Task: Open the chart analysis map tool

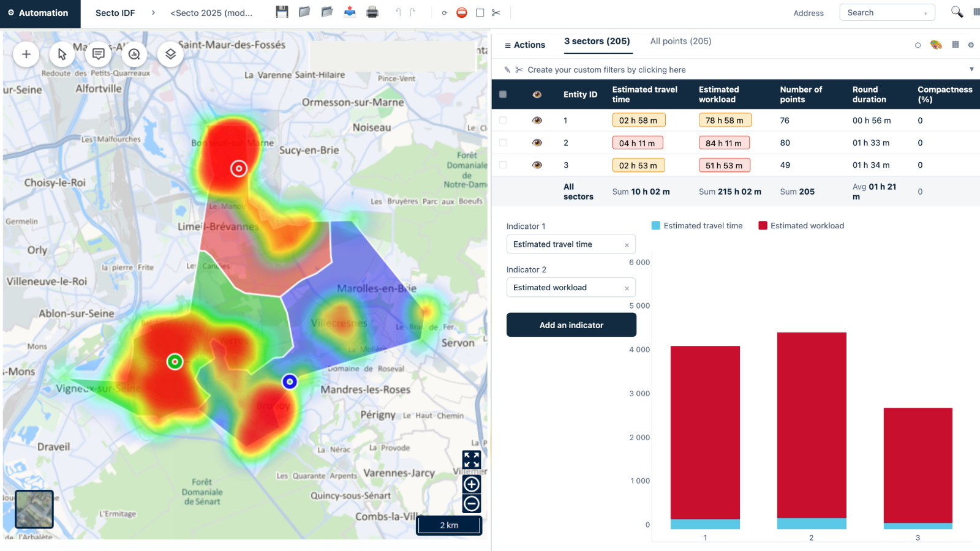Action: click(134, 54)
